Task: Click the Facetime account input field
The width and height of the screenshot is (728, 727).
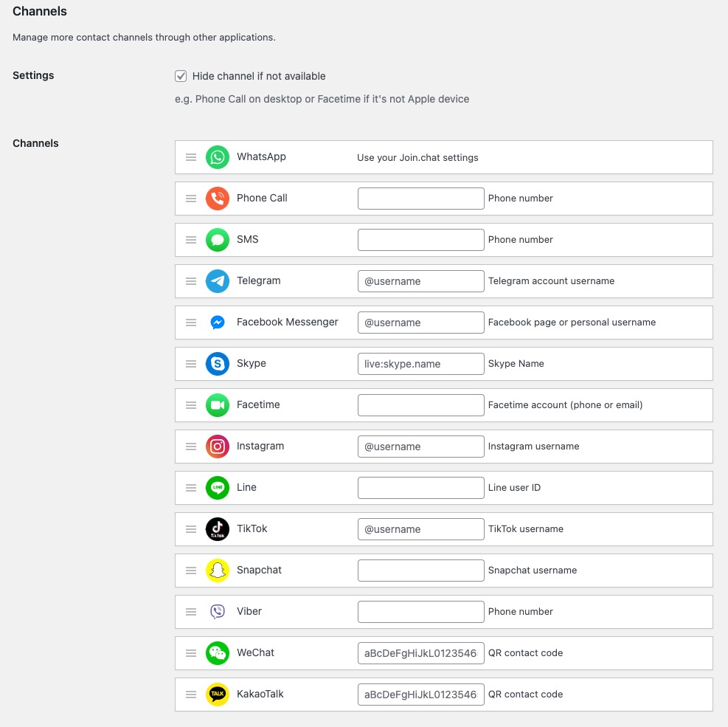Action: click(x=420, y=405)
